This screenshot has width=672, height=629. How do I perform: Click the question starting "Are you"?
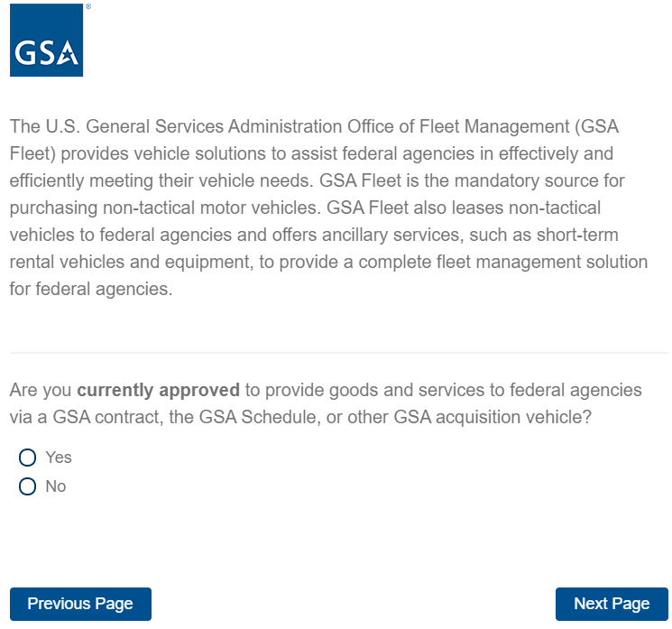click(325, 404)
